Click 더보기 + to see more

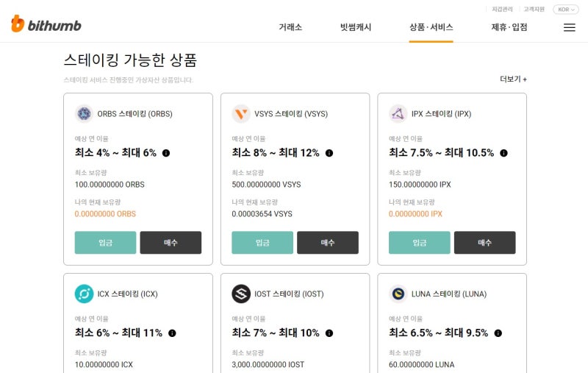pyautogui.click(x=513, y=79)
